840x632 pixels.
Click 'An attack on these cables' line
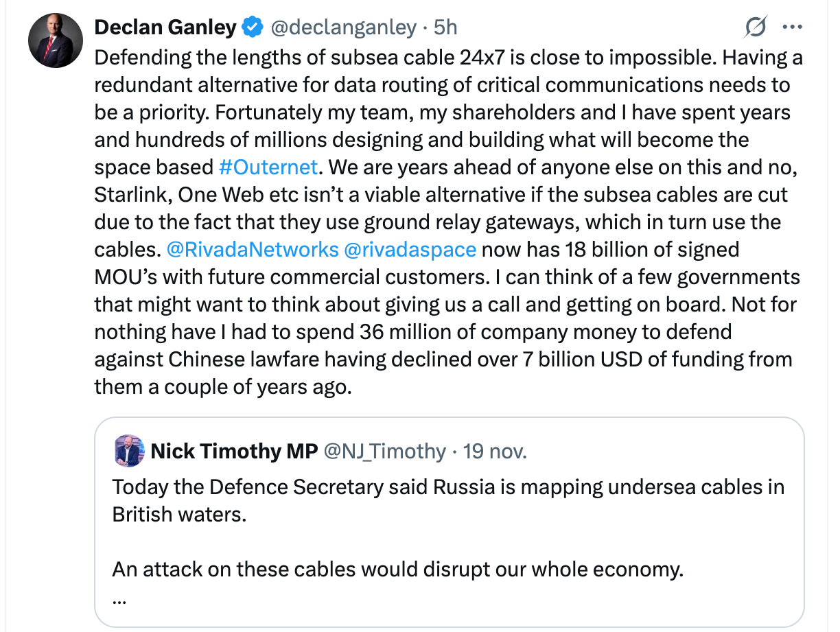[398, 570]
